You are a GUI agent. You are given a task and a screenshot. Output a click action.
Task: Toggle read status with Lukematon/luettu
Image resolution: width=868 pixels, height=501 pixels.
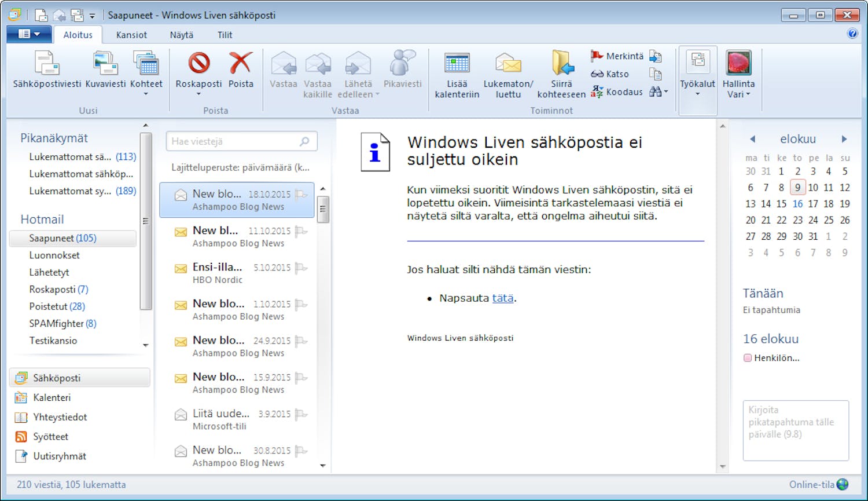tap(507, 74)
